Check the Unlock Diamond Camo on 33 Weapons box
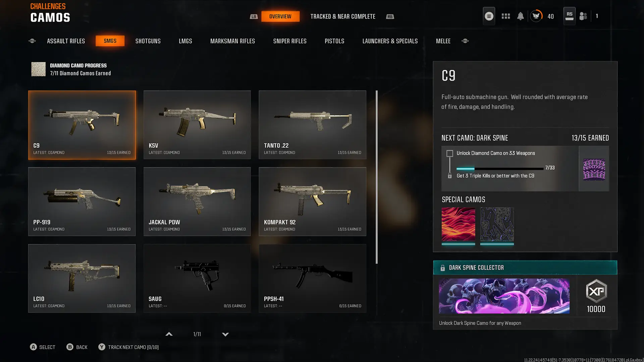 pyautogui.click(x=449, y=154)
